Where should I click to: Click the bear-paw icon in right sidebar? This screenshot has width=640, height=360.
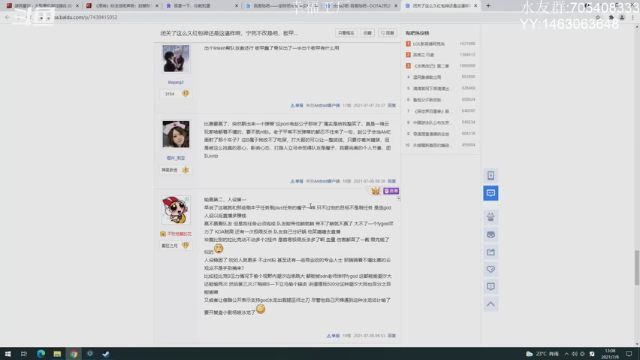click(491, 217)
